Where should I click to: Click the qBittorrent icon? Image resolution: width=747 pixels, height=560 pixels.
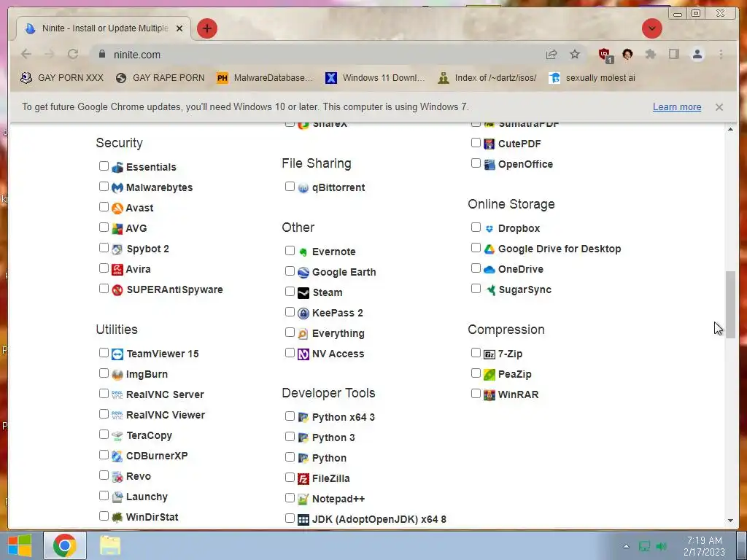pyautogui.click(x=303, y=188)
